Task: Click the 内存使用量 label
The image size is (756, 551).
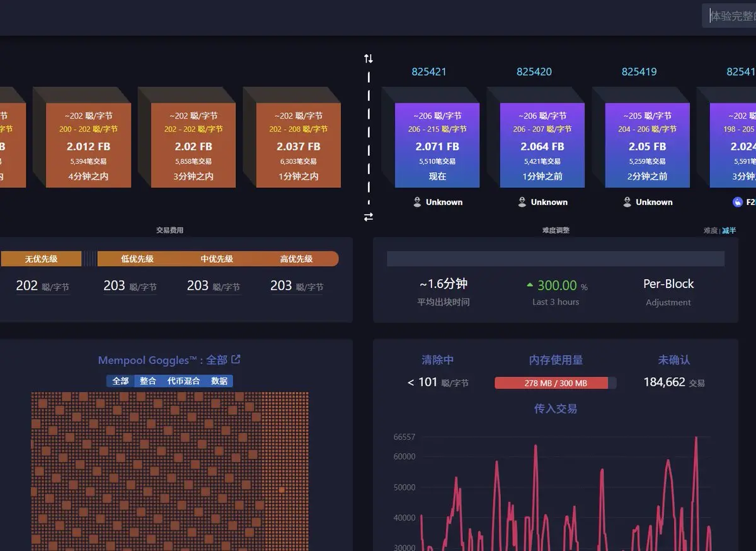Action: (556, 360)
